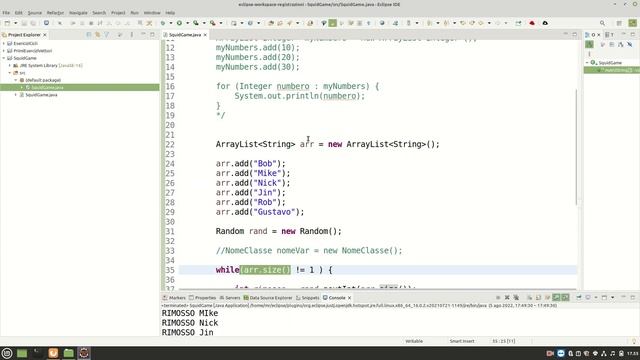This screenshot has height=360, width=640.
Task: Switch to the Servers tab
Action: (230, 298)
